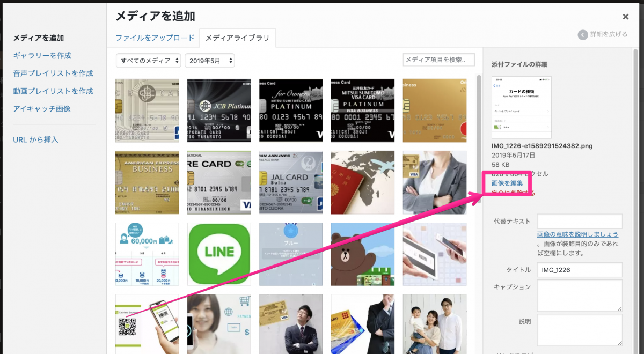Click the メディア項目を検索 search field
This screenshot has width=644, height=354.
click(438, 60)
